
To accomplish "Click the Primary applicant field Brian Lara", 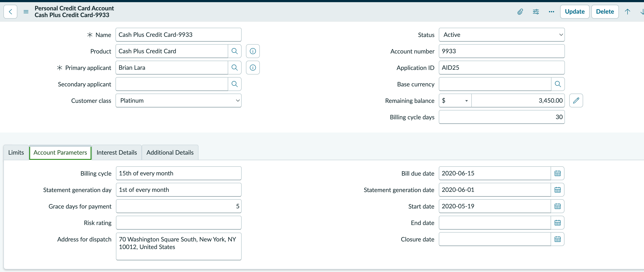I will click(172, 68).
